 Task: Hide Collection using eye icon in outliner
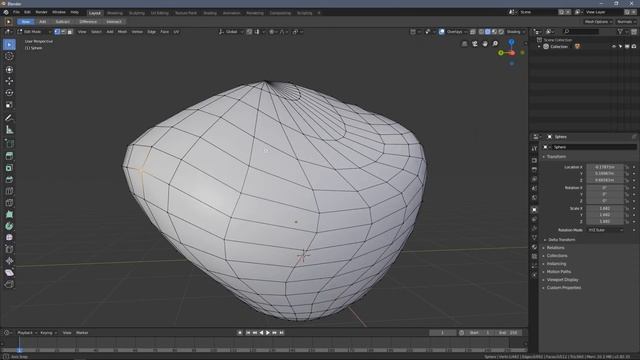click(x=613, y=47)
